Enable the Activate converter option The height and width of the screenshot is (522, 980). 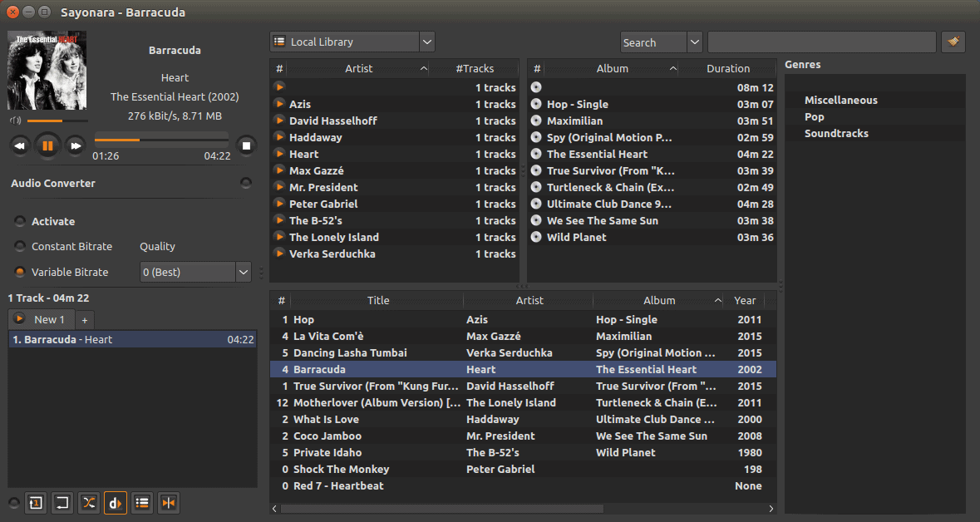tap(20, 221)
